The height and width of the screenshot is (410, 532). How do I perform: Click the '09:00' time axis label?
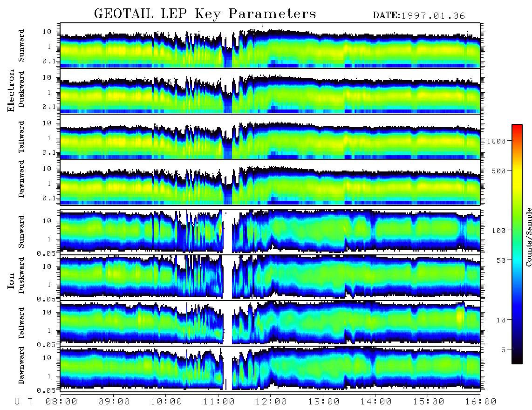tap(114, 402)
